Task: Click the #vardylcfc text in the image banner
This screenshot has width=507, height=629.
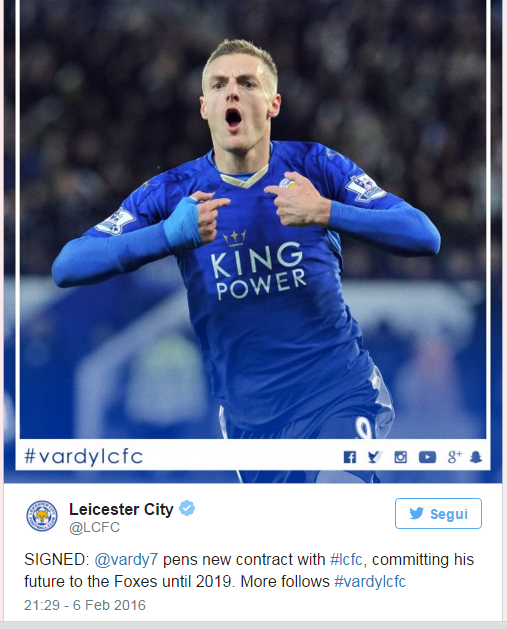Action: pyautogui.click(x=83, y=457)
